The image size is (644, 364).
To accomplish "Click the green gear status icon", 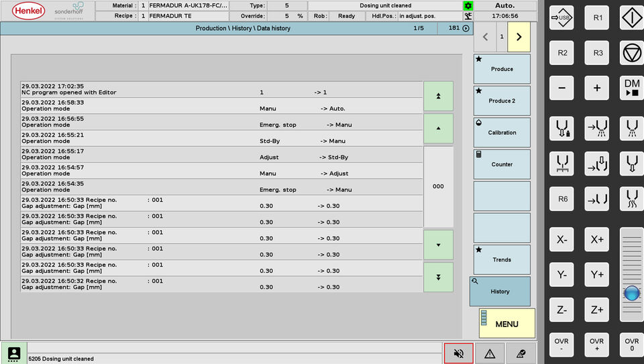I will (468, 5).
